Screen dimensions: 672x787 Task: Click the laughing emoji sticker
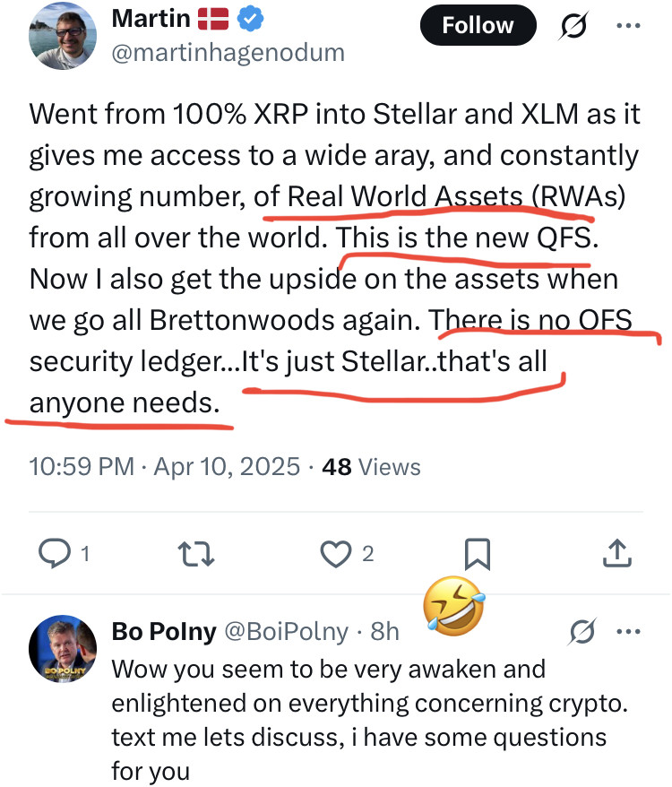point(457,607)
